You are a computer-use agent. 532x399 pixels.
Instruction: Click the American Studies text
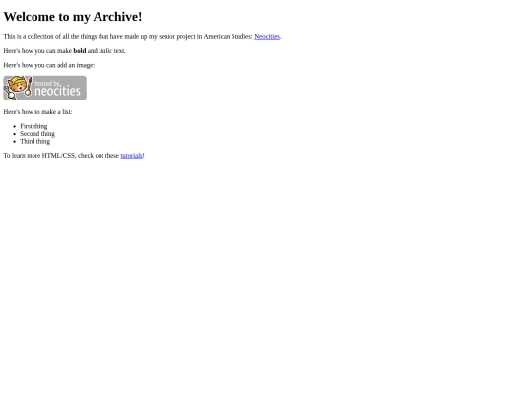[228, 37]
